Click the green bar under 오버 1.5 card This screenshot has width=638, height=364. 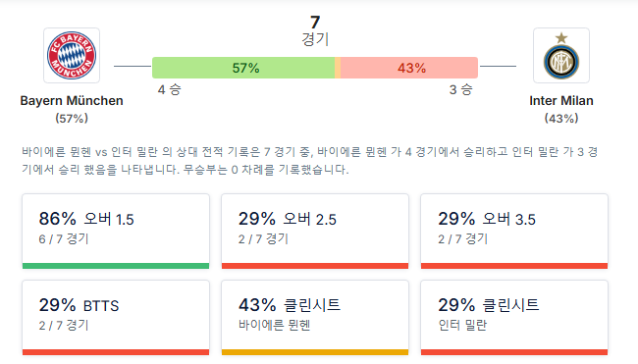(x=116, y=266)
